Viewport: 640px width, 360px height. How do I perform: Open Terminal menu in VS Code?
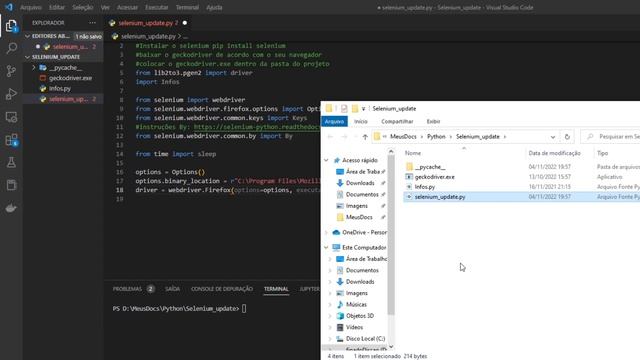[x=187, y=7]
